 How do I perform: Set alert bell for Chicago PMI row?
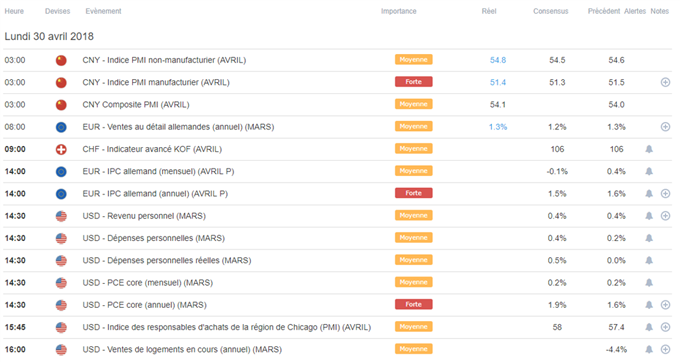649,327
